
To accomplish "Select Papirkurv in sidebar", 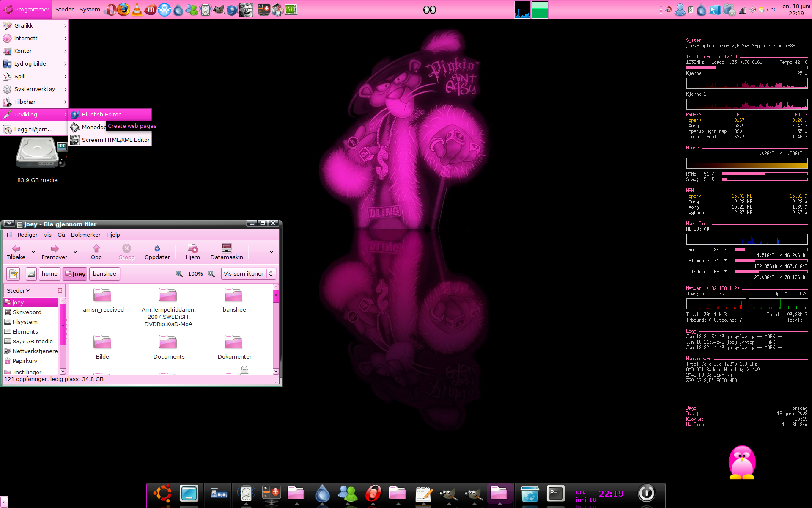I will [31, 361].
